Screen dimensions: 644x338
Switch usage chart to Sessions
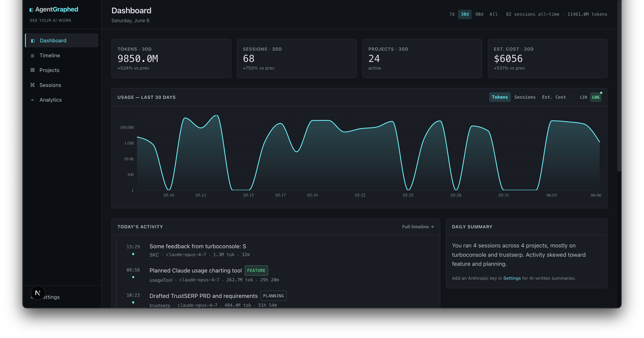point(525,97)
